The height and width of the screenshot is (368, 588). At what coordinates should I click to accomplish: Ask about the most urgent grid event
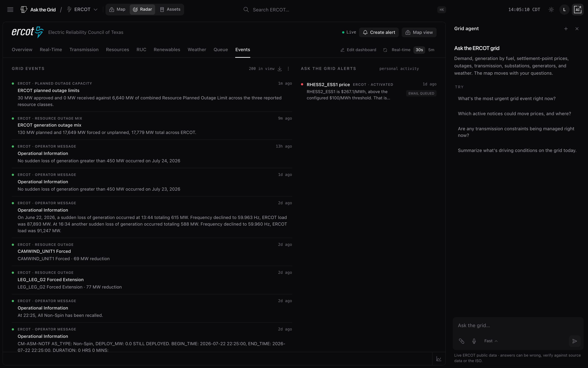(507, 99)
